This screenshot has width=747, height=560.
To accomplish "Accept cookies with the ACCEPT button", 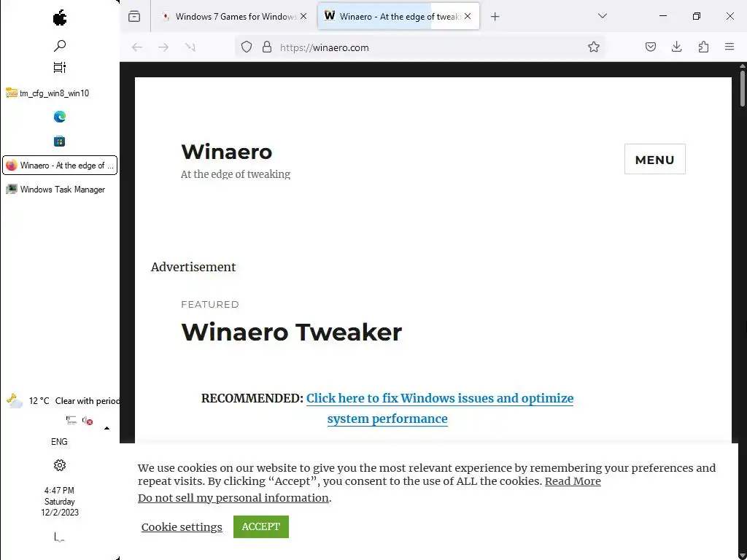I will point(261,526).
